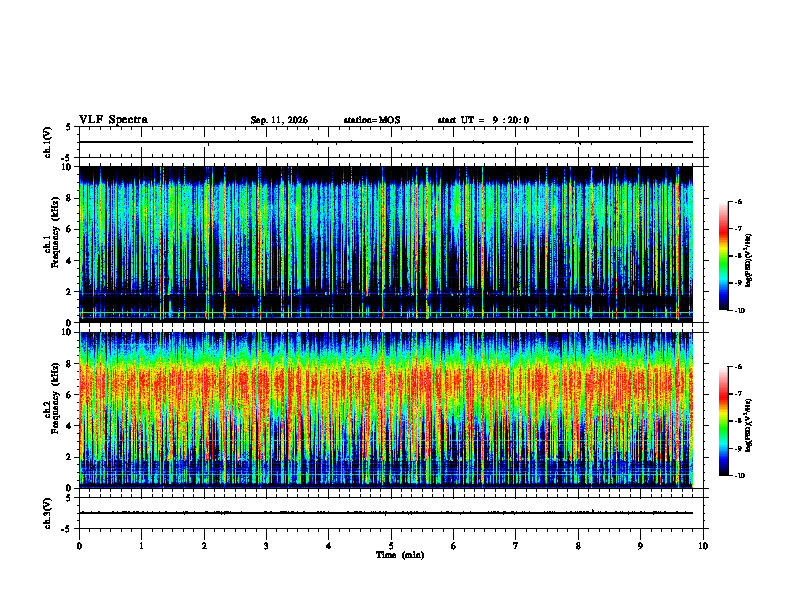This screenshot has width=792, height=612.
Task: Click the date label Sep. 11, 2026
Action: tap(279, 120)
